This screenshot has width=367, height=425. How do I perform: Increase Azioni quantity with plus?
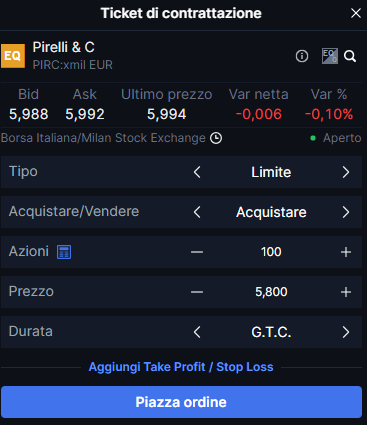(x=346, y=252)
